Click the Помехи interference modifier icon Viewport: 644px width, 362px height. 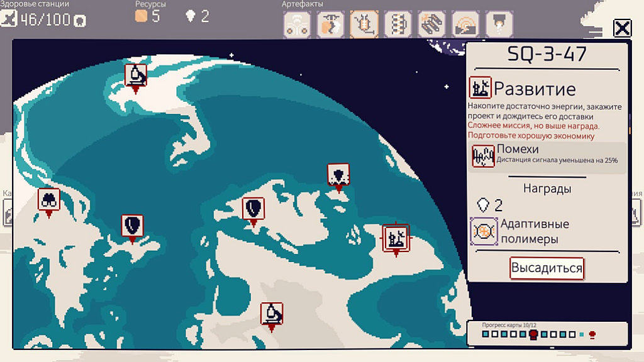click(483, 156)
